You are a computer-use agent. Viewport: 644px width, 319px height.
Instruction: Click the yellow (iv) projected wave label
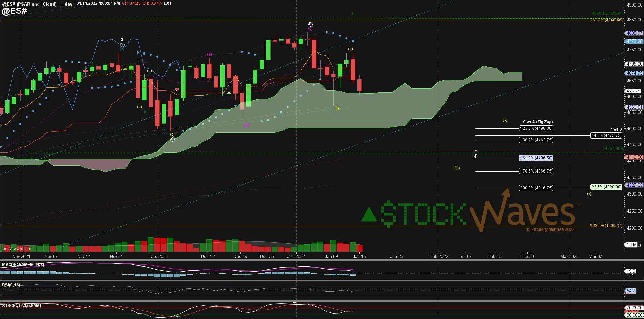(x=505, y=120)
